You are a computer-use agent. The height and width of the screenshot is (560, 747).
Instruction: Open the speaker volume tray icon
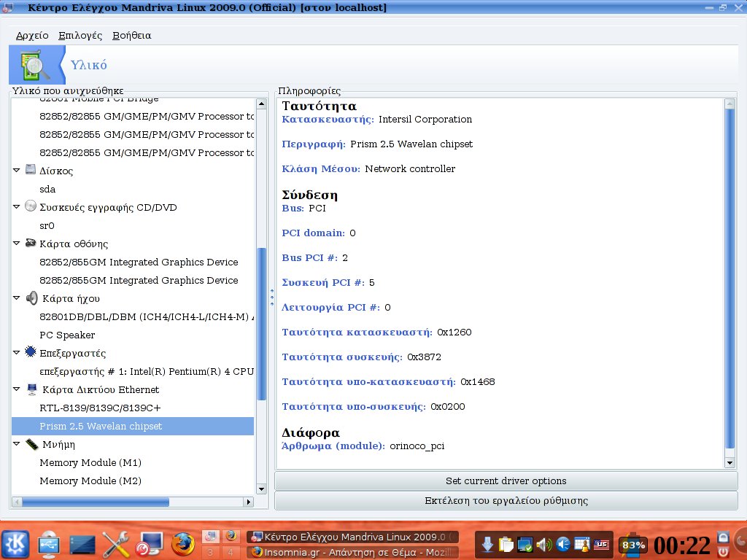[x=544, y=544]
